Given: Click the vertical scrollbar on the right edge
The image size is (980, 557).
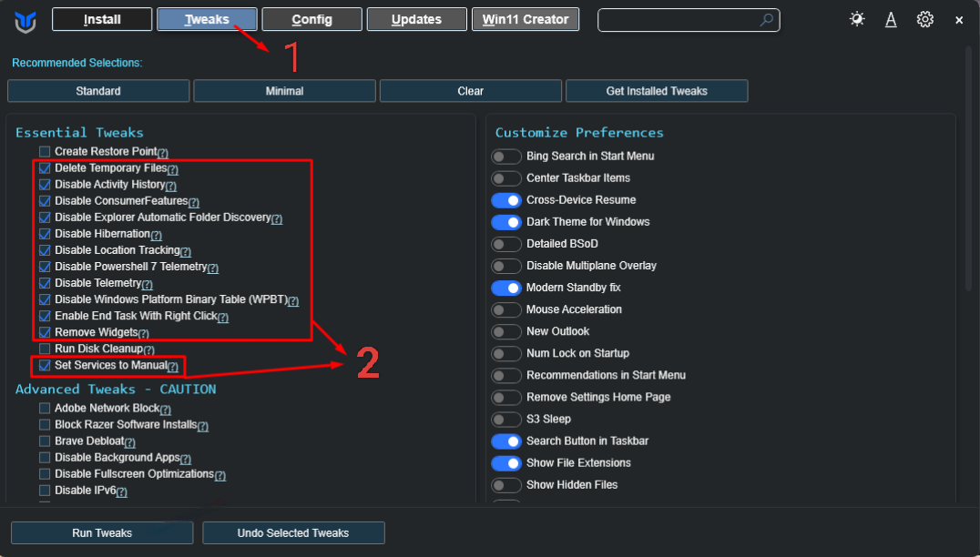Looking at the screenshot, I should tap(969, 168).
